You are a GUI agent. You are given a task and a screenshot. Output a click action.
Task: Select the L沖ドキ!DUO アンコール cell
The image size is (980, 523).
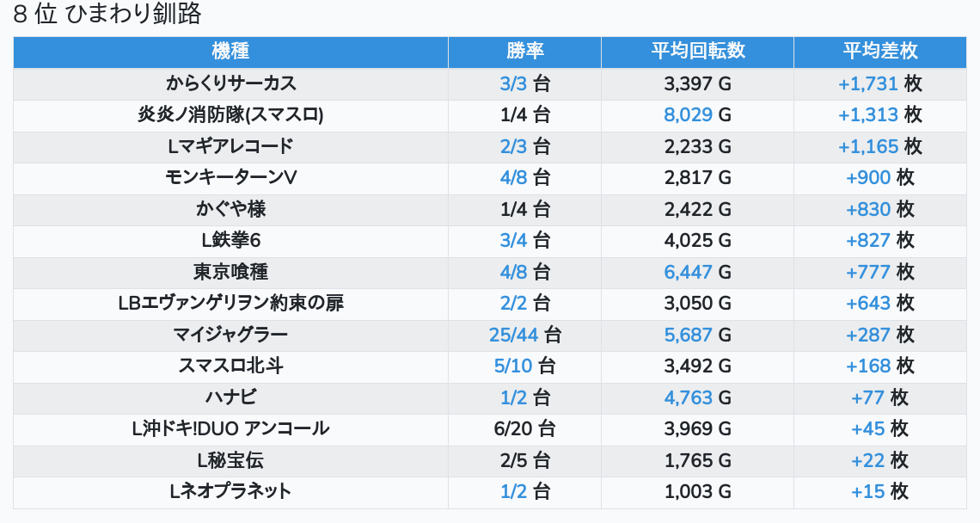point(230,428)
